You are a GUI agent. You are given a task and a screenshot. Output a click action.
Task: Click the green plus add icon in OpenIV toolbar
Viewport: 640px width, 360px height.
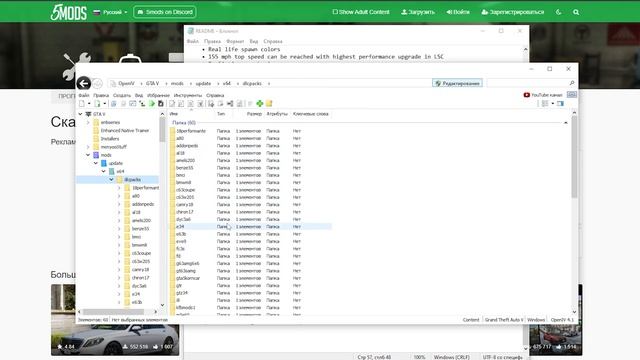point(260,104)
